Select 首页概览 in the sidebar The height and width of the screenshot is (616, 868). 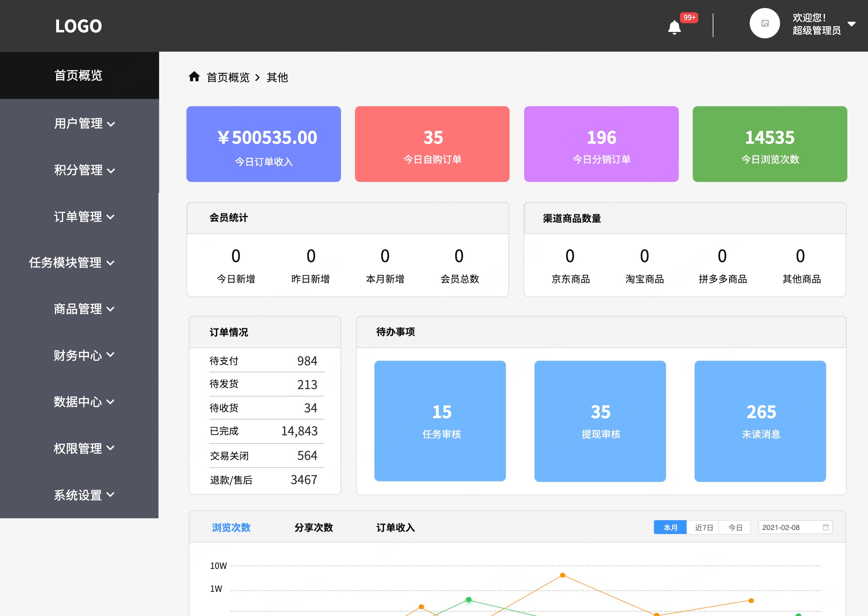(79, 75)
